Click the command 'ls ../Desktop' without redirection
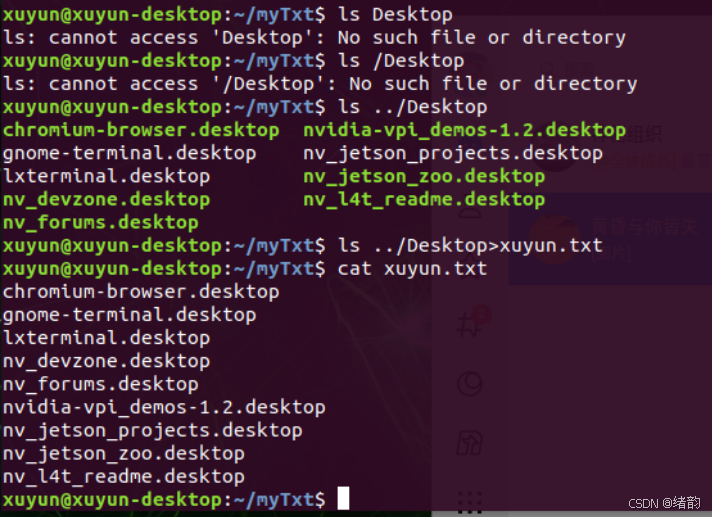Image resolution: width=712 pixels, height=517 pixels. (x=412, y=107)
